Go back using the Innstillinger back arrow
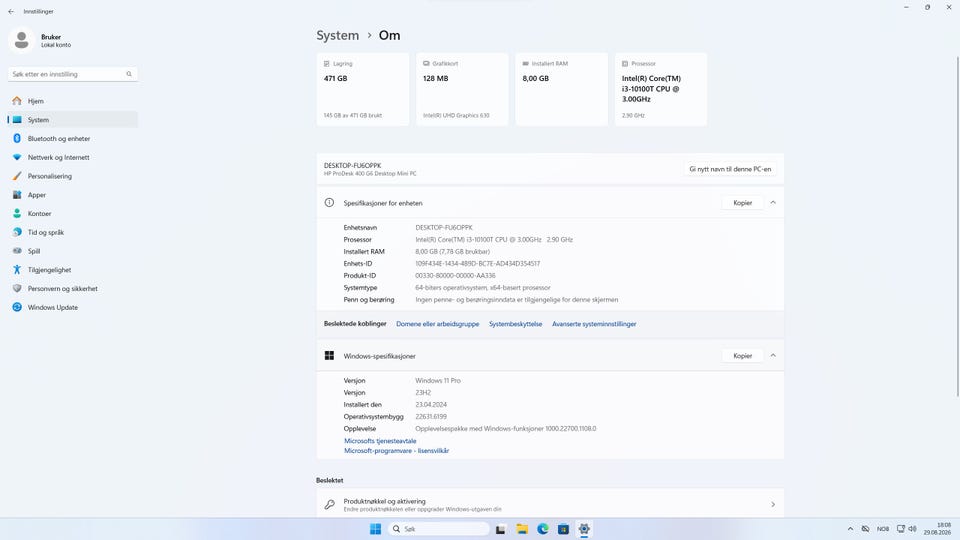This screenshot has width=960, height=540. pos(11,12)
